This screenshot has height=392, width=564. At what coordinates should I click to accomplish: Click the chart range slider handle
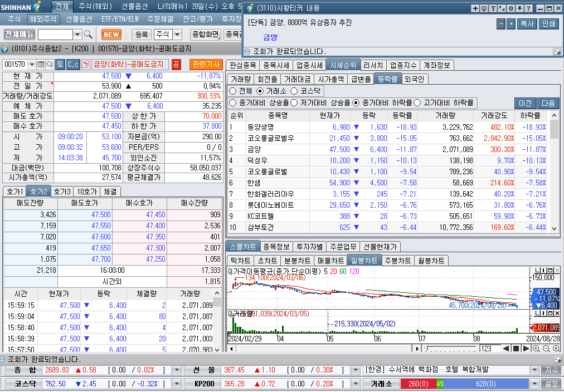426,348
